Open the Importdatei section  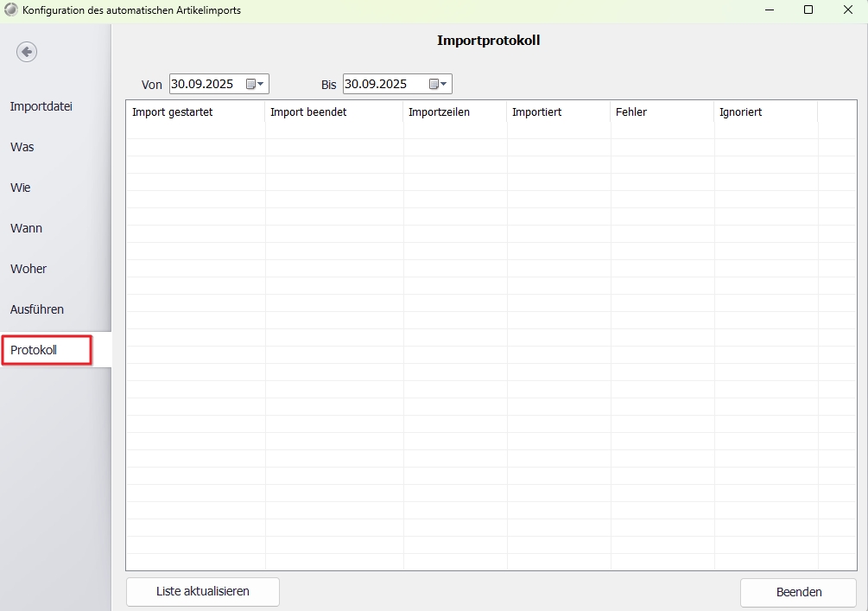(41, 106)
